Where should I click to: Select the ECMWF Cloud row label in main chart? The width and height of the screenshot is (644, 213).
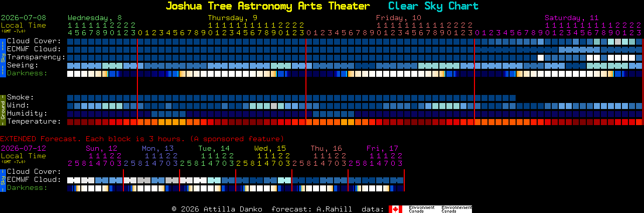coord(34,49)
